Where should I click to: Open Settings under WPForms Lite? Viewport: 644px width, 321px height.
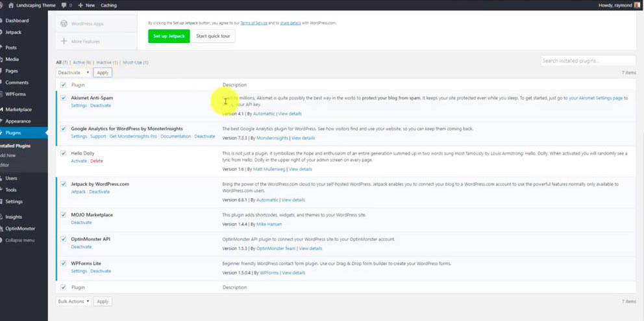click(79, 271)
